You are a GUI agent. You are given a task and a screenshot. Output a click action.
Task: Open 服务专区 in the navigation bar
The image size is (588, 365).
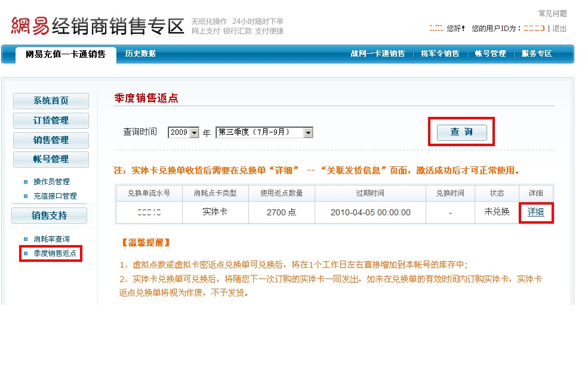pyautogui.click(x=537, y=54)
